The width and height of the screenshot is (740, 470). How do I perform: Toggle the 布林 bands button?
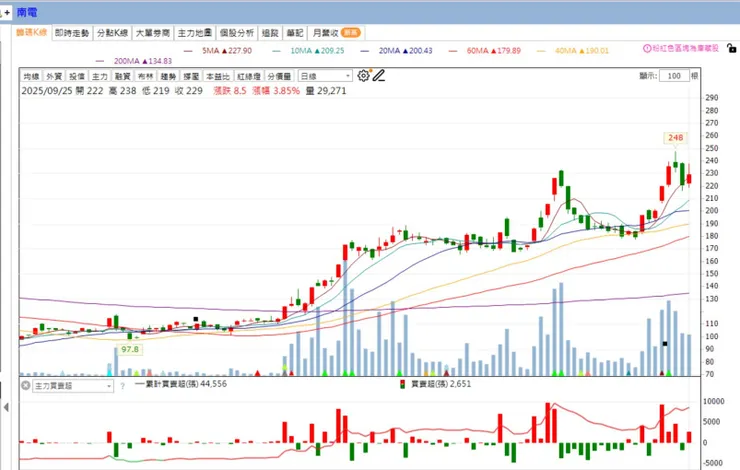[x=145, y=76]
